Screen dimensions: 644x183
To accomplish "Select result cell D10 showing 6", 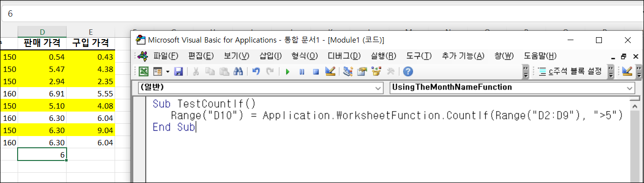I will click(x=42, y=155).
